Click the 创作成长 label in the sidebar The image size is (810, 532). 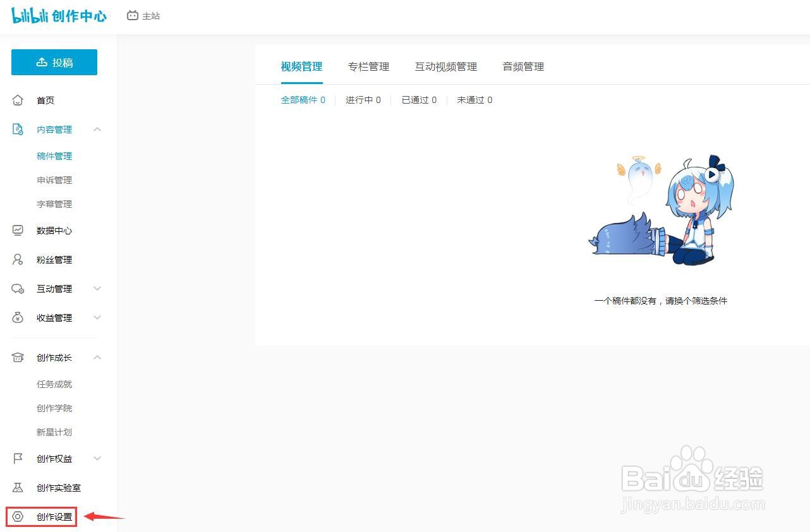(54, 358)
